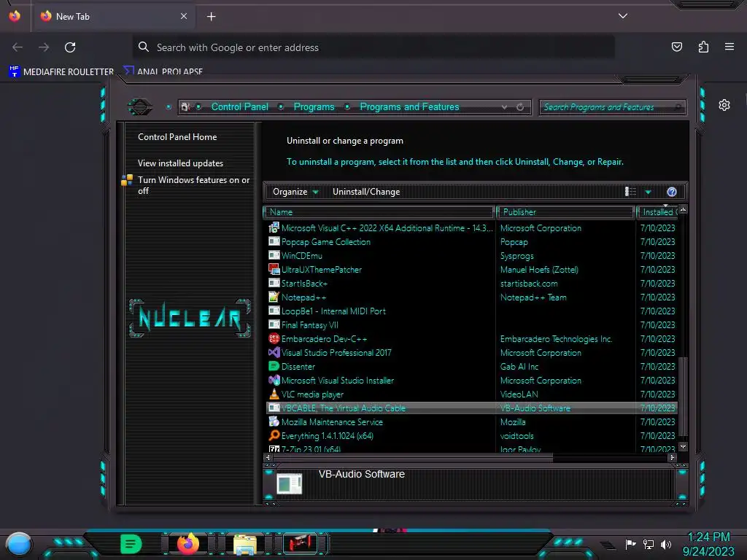Click the Uninstall/Change button
Image resolution: width=747 pixels, height=560 pixels.
(x=366, y=192)
